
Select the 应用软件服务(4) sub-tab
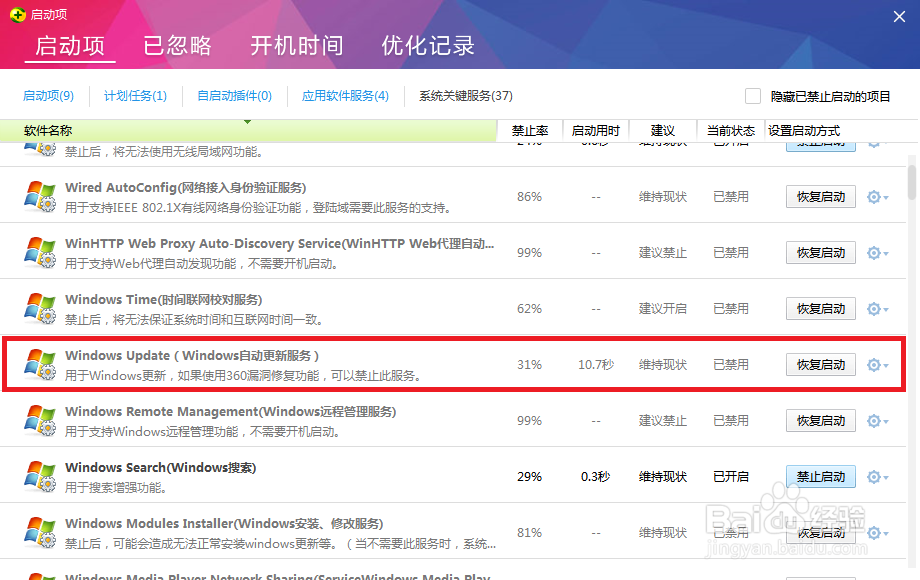tap(346, 96)
